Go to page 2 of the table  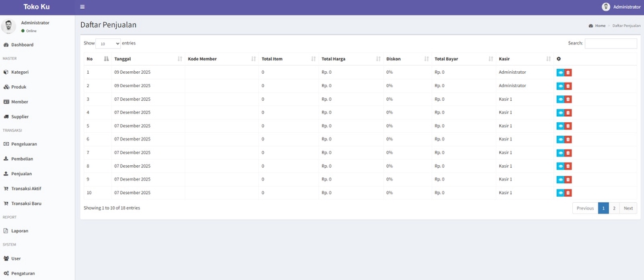tap(614, 208)
